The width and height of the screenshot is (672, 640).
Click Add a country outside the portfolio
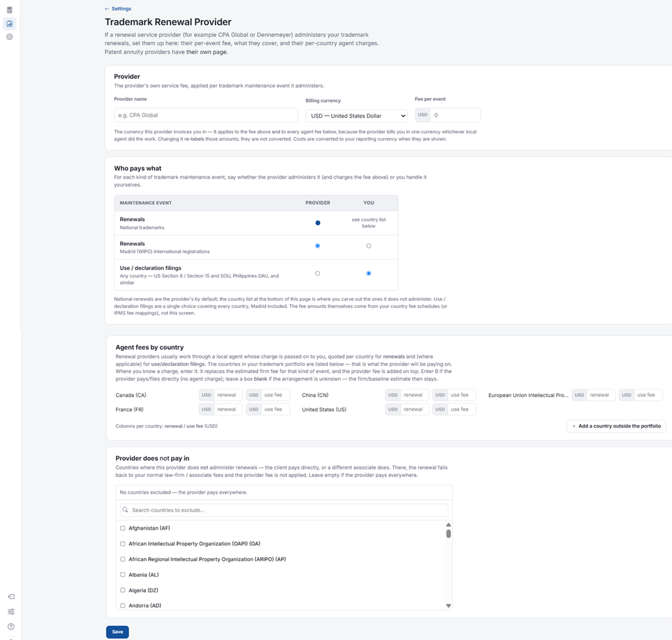click(616, 426)
